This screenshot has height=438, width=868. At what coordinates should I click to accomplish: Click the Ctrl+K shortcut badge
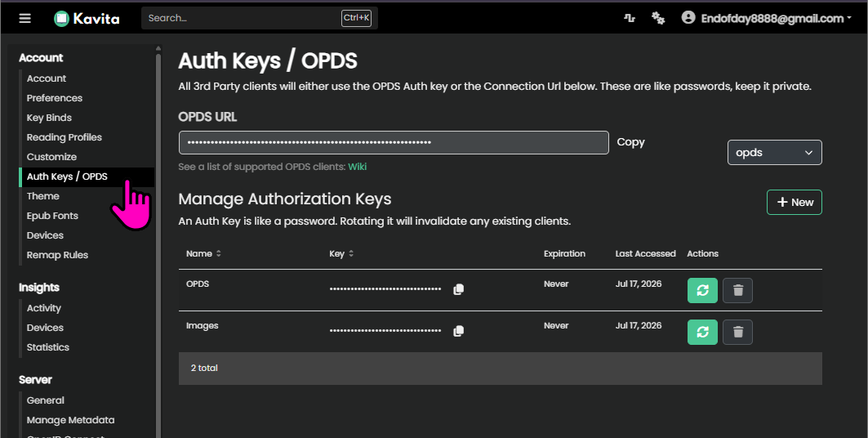(357, 18)
